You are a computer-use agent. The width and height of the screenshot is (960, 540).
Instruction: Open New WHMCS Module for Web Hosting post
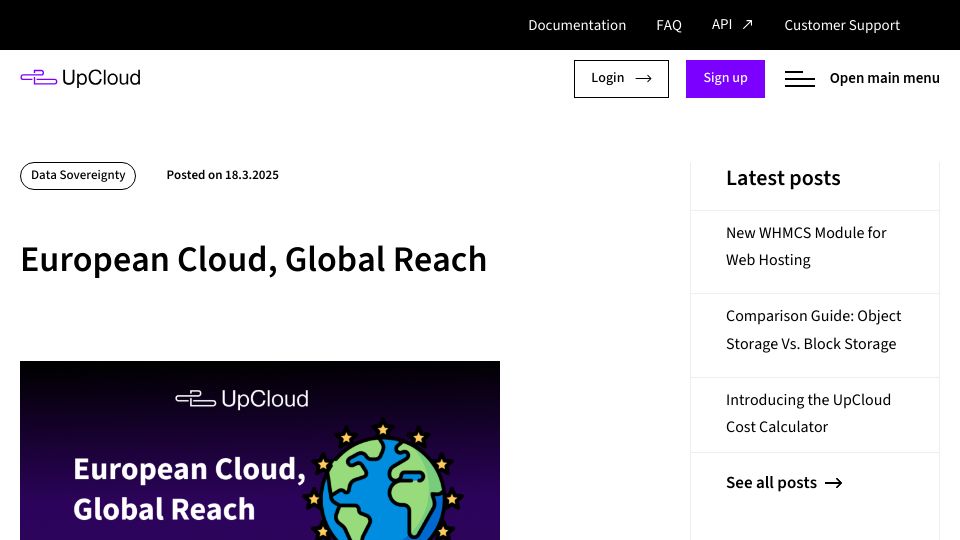pyautogui.click(x=806, y=246)
